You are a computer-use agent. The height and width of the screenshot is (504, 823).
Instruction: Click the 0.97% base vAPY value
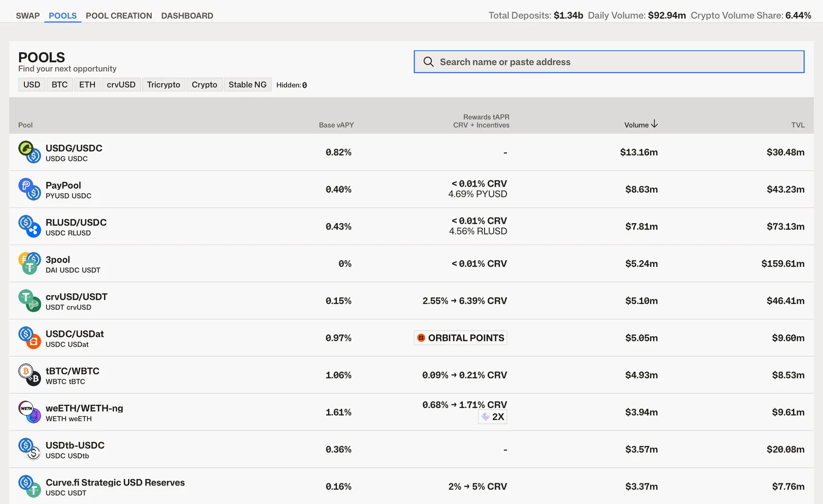tap(338, 338)
